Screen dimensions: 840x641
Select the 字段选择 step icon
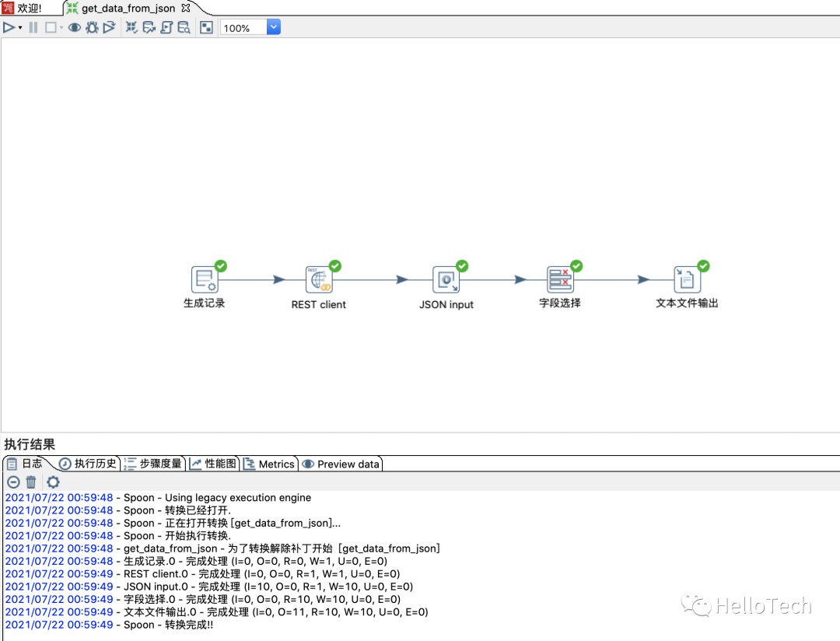point(560,279)
